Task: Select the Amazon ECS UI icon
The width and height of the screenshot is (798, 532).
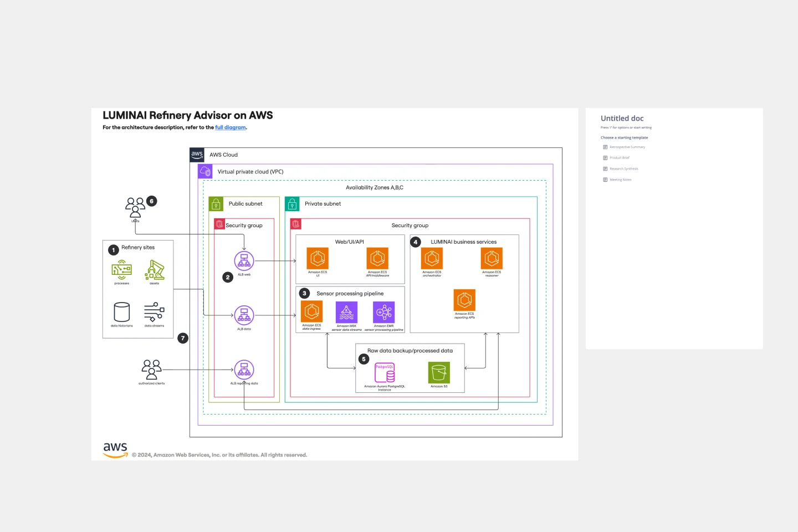Action: click(318, 258)
